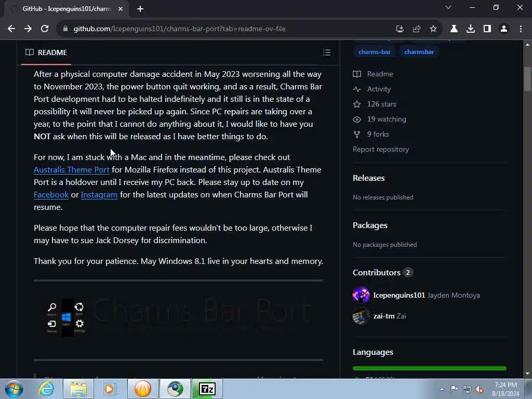Open Windows Media Player on taskbar
The image size is (532, 399).
coord(110,389)
